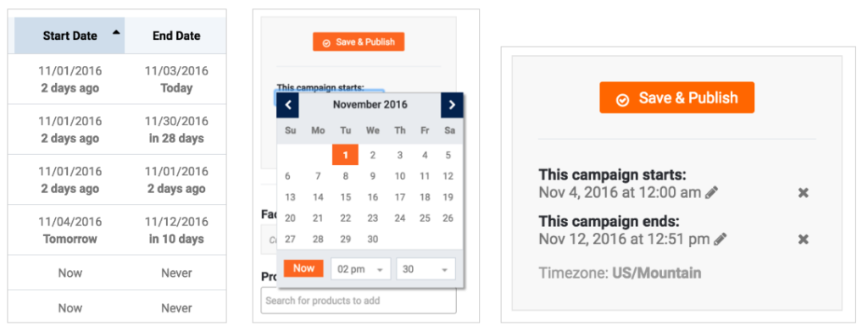This screenshot has height=331, width=868.
Task: Go to previous month in calendar
Action: tap(288, 105)
